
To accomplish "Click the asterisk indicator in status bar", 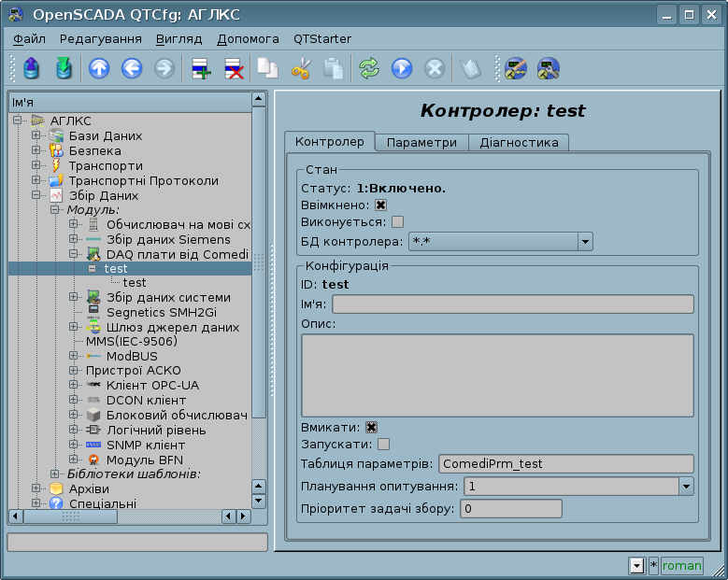I will 653,566.
